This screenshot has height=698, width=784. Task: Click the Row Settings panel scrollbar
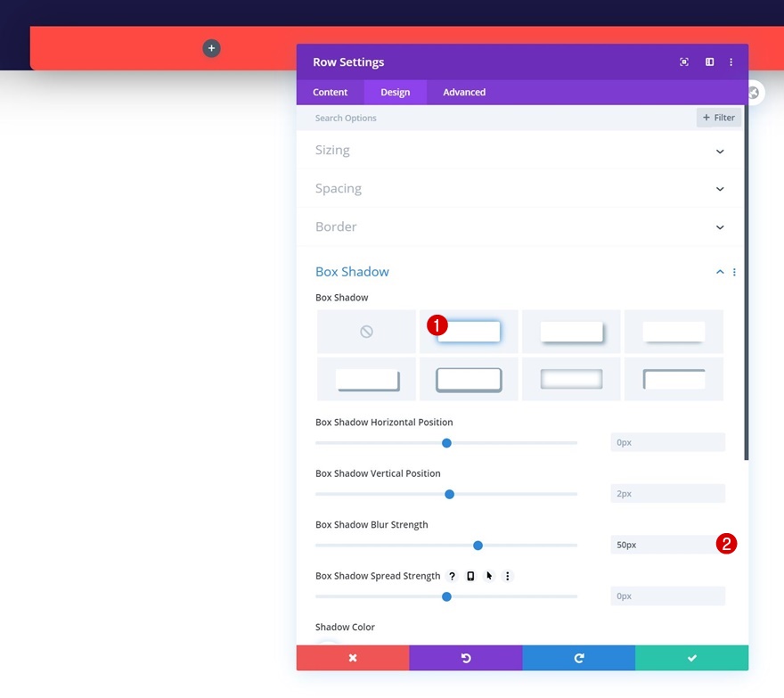pyautogui.click(x=747, y=283)
